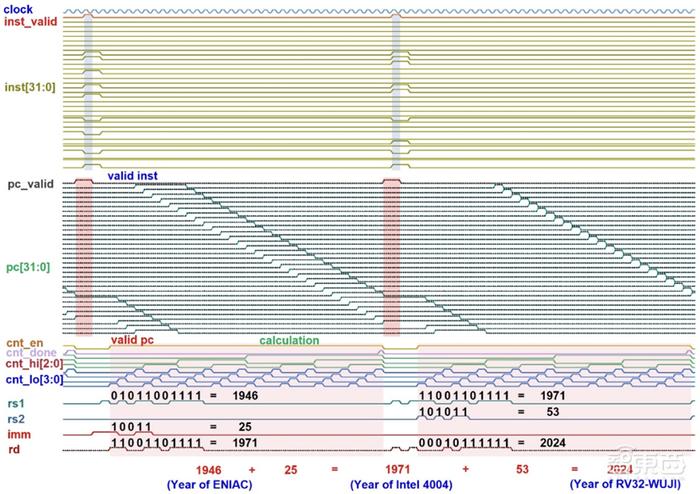Click the '(Year of Intel 4004)' caption
700x494 pixels.
[401, 484]
